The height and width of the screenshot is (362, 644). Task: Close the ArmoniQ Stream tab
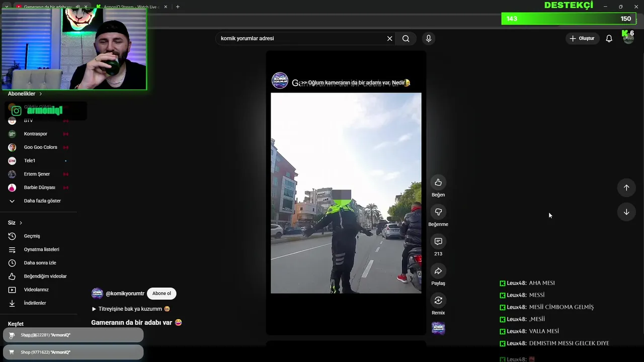[166, 7]
